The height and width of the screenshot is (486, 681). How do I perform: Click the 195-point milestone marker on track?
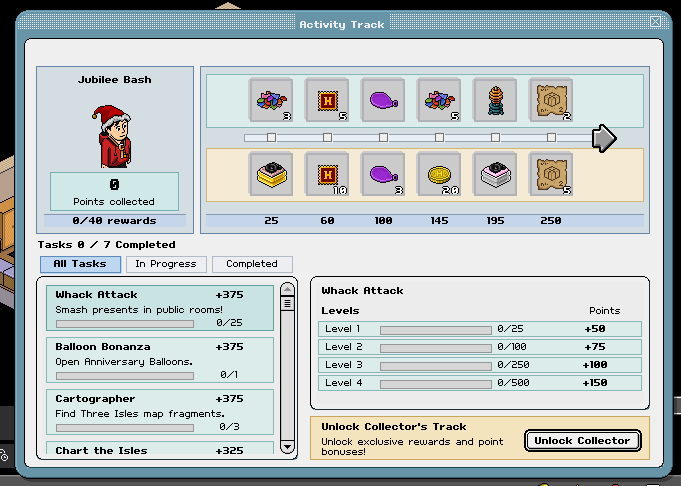tap(496, 138)
